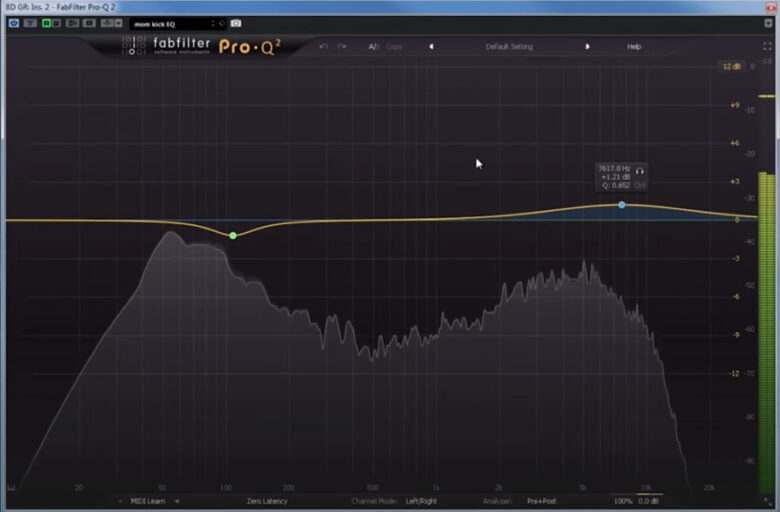Viewport: 780px width, 512px height.
Task: Open the Help menu
Action: [x=634, y=47]
